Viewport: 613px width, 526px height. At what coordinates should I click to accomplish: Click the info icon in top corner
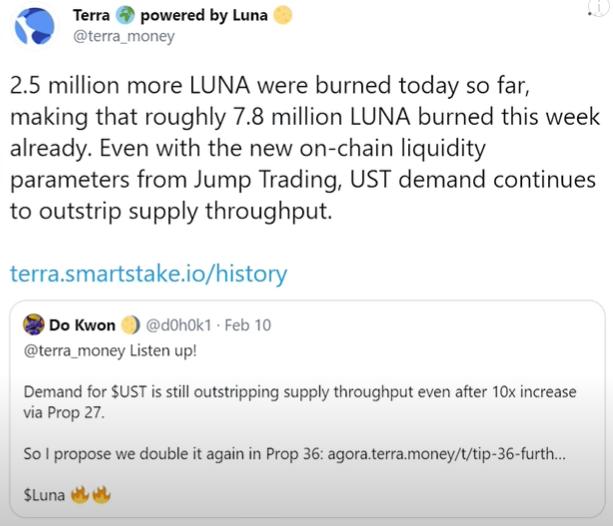[x=599, y=7]
